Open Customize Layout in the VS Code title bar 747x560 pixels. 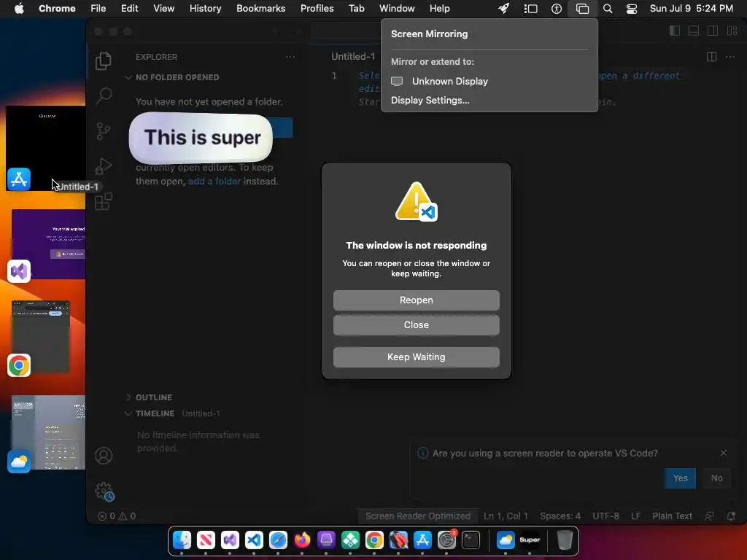[732, 31]
